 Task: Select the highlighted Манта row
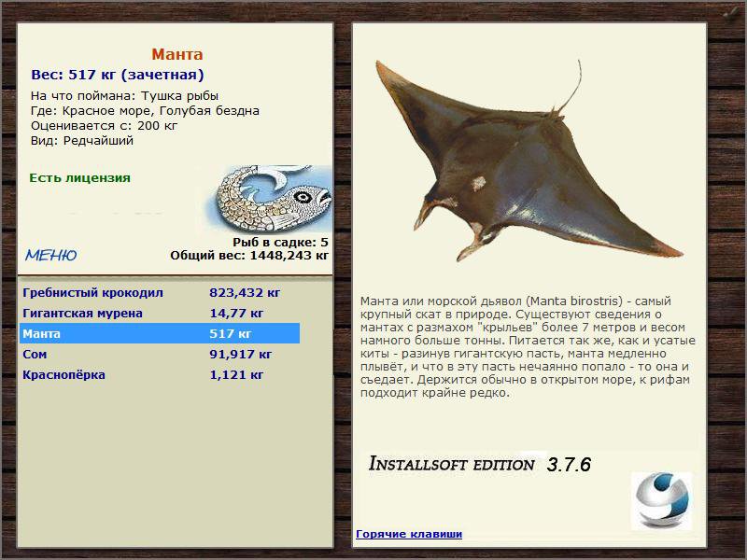pyautogui.click(x=160, y=333)
